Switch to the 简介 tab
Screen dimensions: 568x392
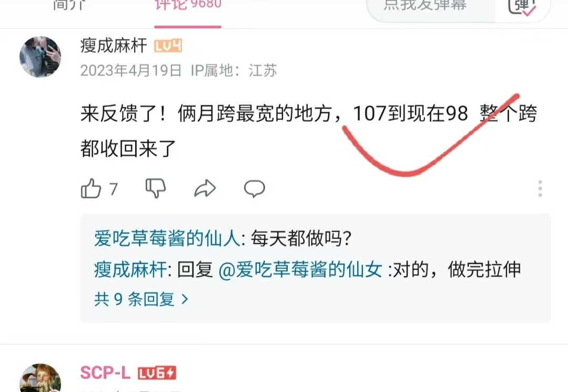69,5
